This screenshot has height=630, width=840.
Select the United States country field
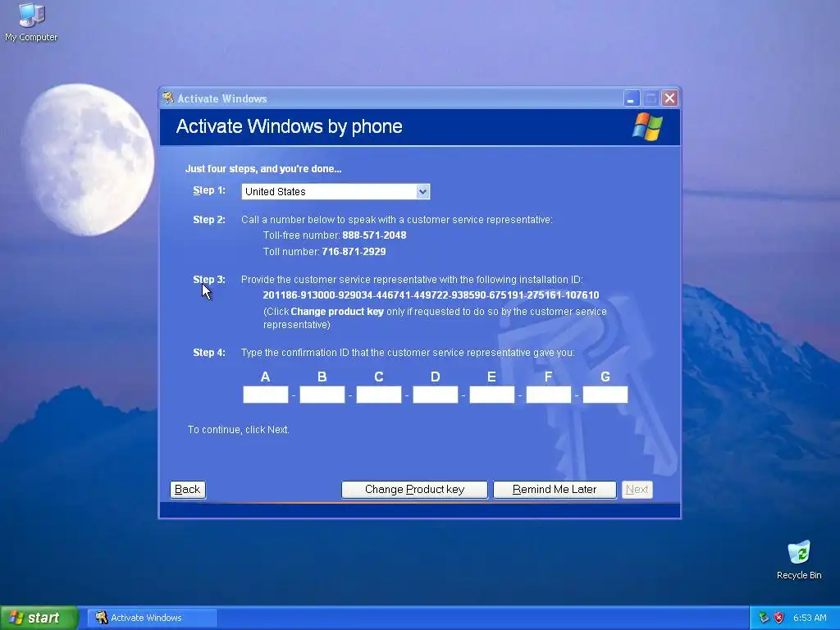(x=336, y=192)
